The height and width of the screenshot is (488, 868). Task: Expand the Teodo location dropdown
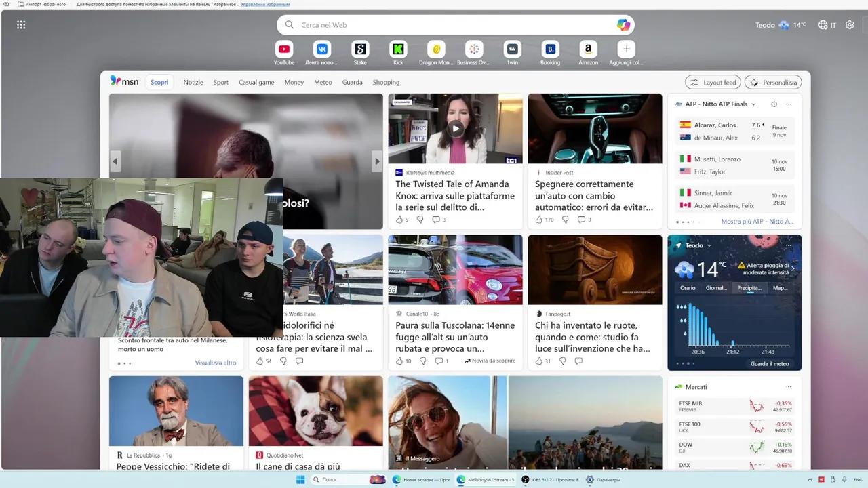click(709, 245)
